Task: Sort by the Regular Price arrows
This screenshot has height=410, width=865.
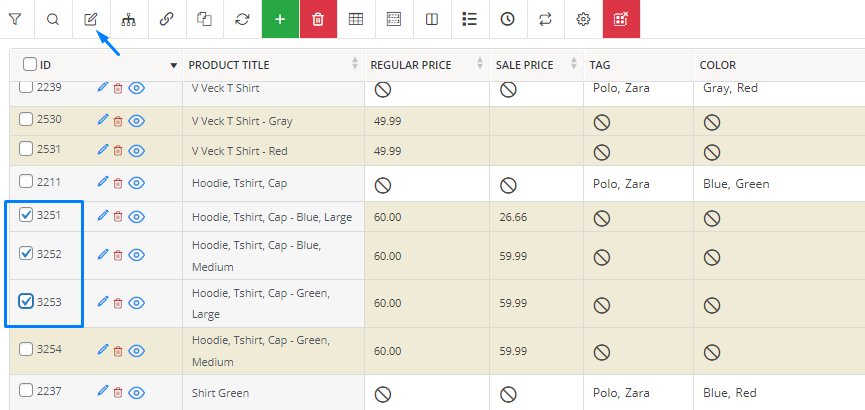Action: point(479,64)
